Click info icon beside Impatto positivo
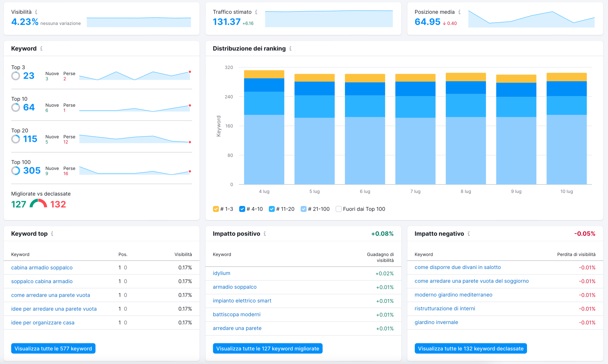Image resolution: width=608 pixels, height=364 pixels. click(x=265, y=234)
